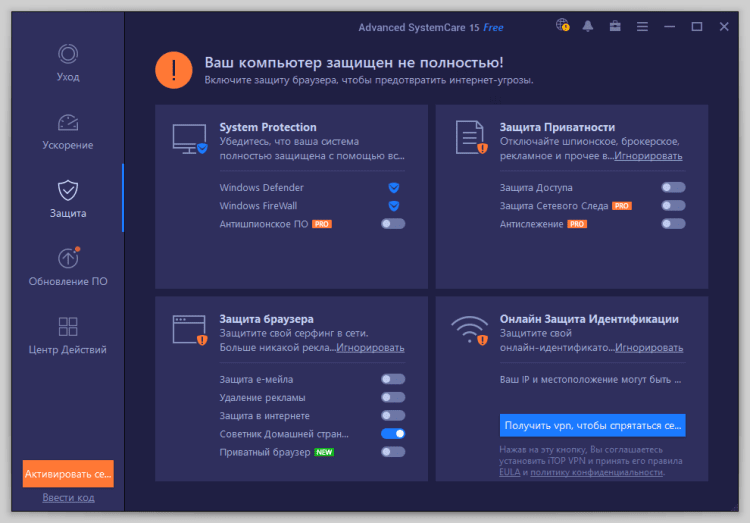Click the globe language icon in title bar
This screenshot has width=750, height=523.
pos(562,25)
